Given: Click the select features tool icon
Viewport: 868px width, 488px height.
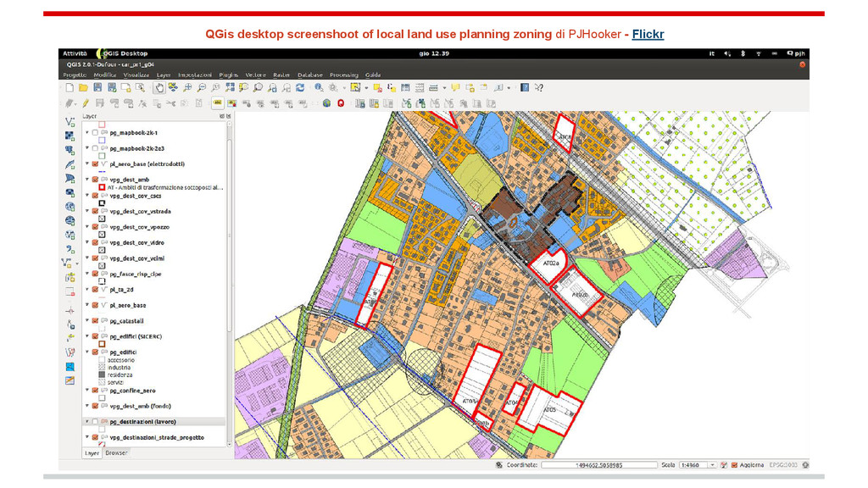Looking at the screenshot, I should pos(355,87).
